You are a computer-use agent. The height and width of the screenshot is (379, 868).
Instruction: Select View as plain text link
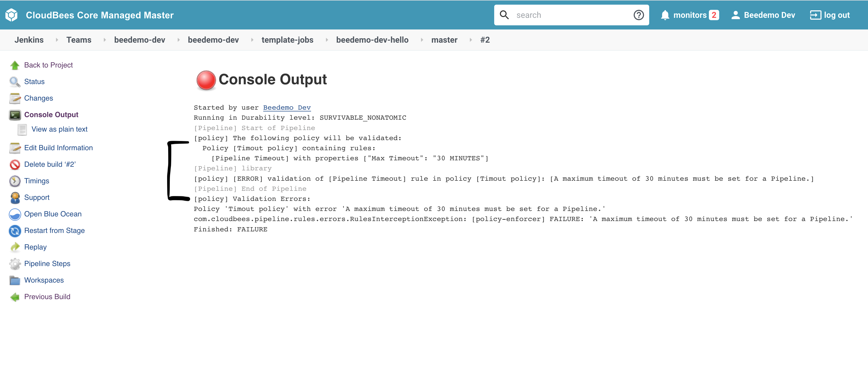point(60,129)
